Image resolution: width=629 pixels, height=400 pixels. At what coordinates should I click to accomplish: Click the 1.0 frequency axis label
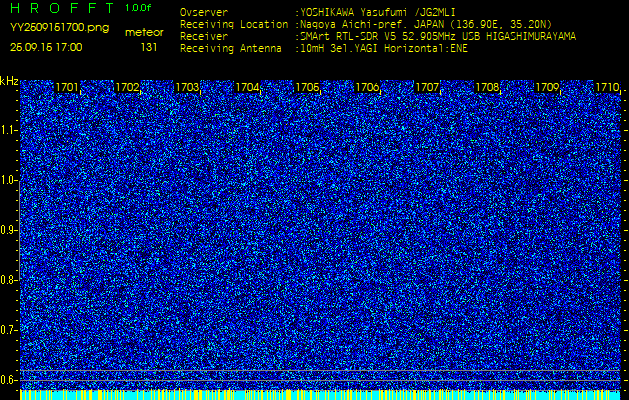[x=8, y=180]
